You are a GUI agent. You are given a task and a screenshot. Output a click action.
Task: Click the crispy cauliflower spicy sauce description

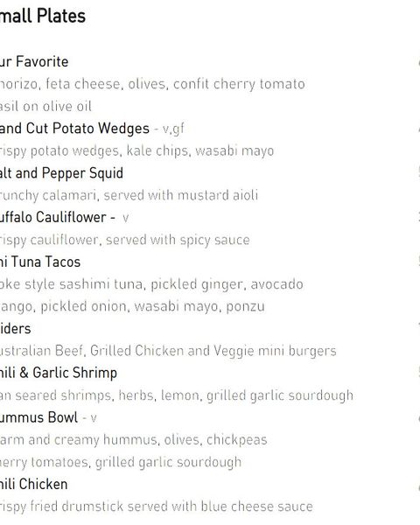(124, 240)
